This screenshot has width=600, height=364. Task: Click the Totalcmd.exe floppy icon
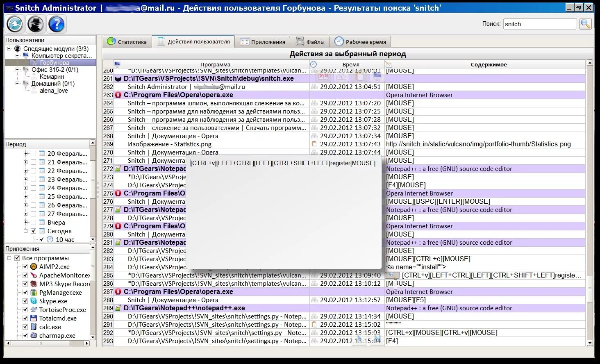tap(34, 318)
